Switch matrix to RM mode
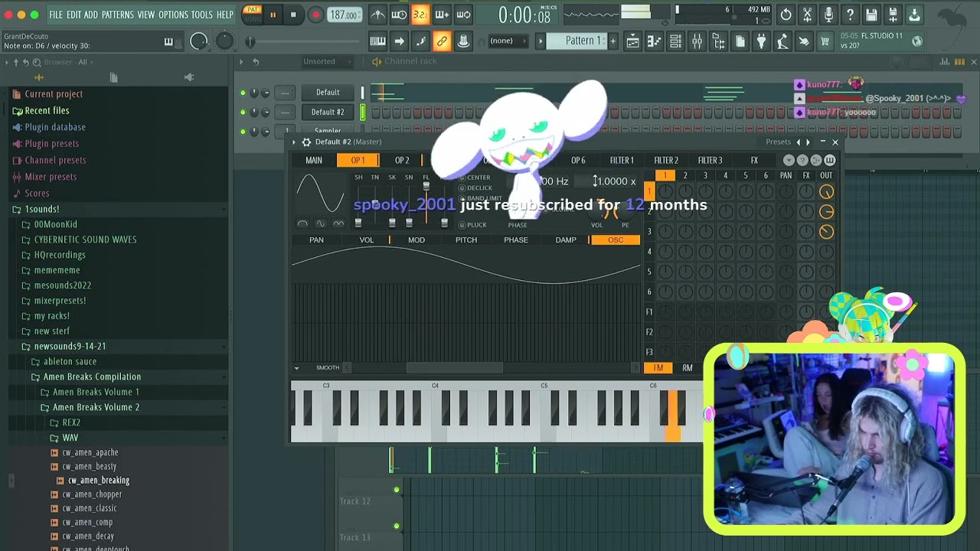The height and width of the screenshot is (551, 980). pyautogui.click(x=688, y=368)
